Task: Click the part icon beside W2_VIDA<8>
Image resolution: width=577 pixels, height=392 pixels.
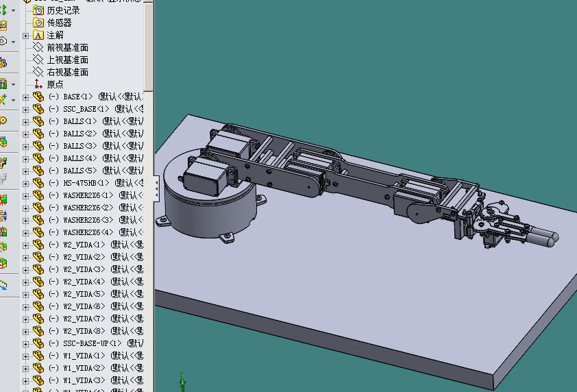Action: pyautogui.click(x=38, y=331)
